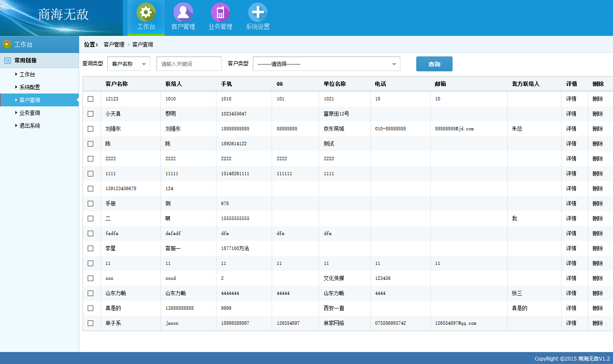Tick the checkbox for row 小天真

point(91,114)
